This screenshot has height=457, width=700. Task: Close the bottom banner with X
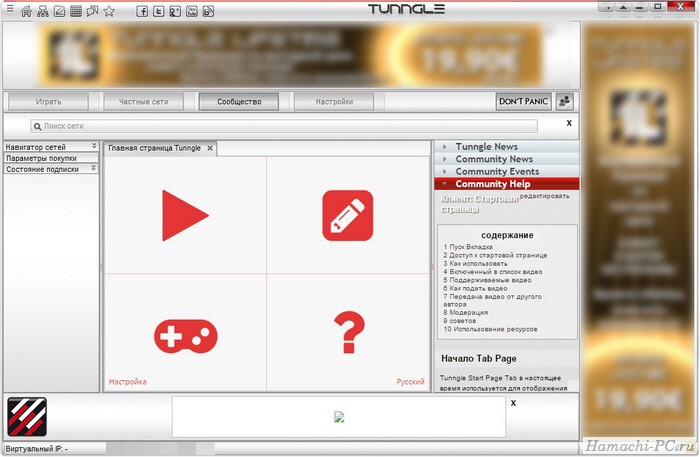point(513,403)
